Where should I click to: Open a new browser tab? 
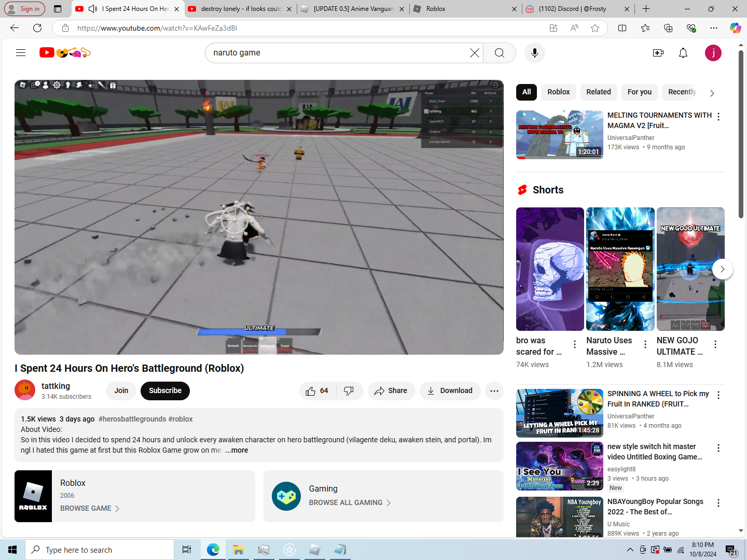646,9
